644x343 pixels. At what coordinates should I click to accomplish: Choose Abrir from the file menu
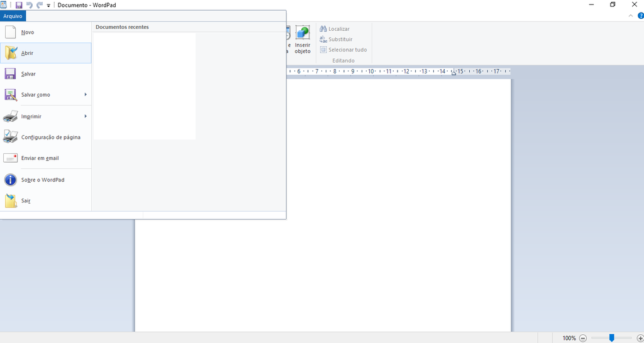[x=45, y=53]
